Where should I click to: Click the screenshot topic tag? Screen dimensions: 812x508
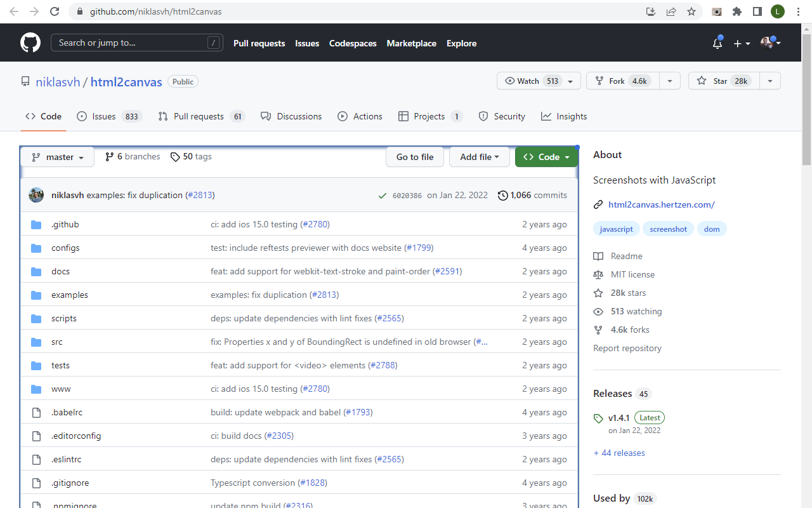point(669,229)
